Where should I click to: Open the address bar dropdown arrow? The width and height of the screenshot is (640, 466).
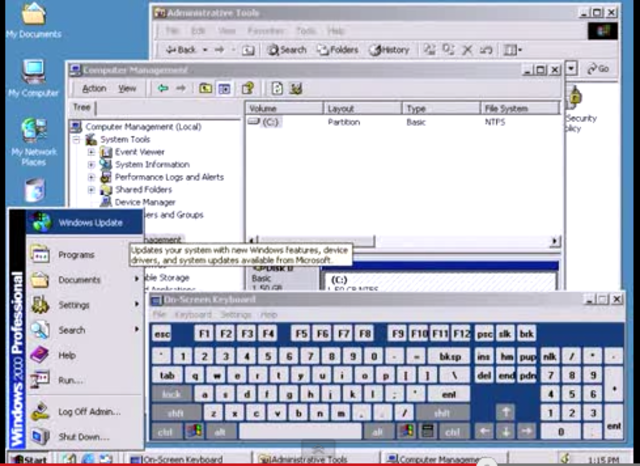point(571,68)
